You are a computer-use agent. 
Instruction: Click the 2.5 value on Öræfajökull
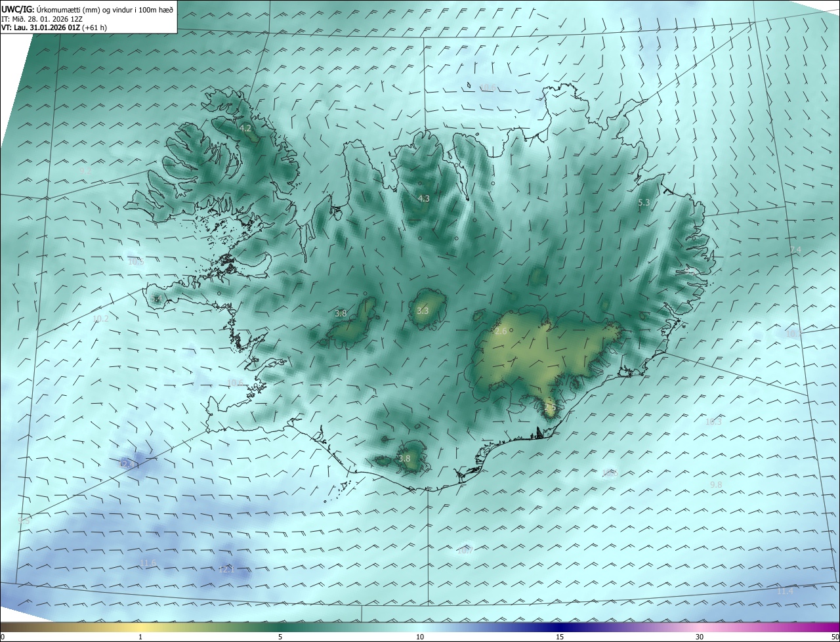[550, 408]
